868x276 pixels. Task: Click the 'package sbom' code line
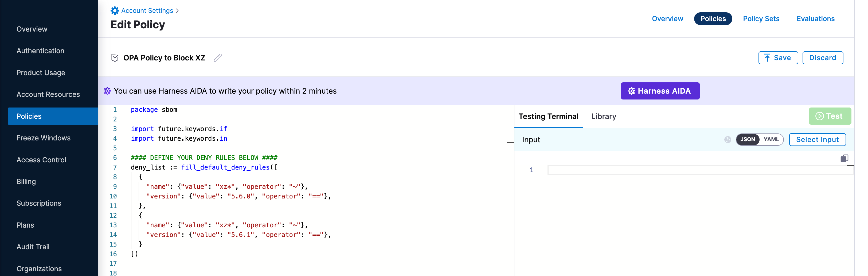coord(154,110)
